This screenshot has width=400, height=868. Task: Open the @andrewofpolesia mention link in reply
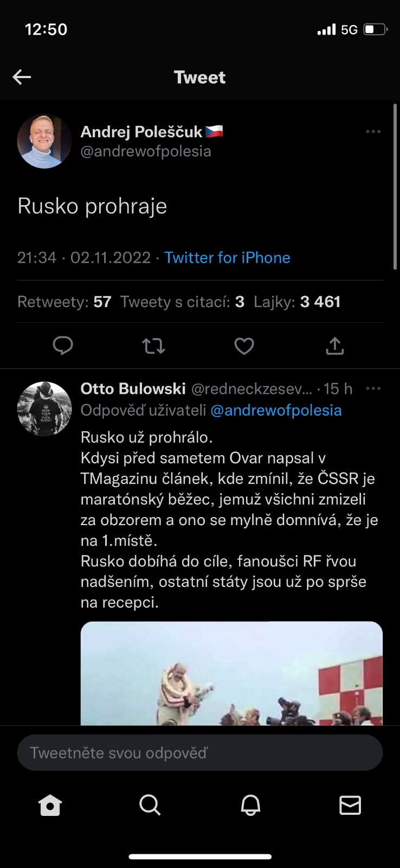[x=276, y=411]
